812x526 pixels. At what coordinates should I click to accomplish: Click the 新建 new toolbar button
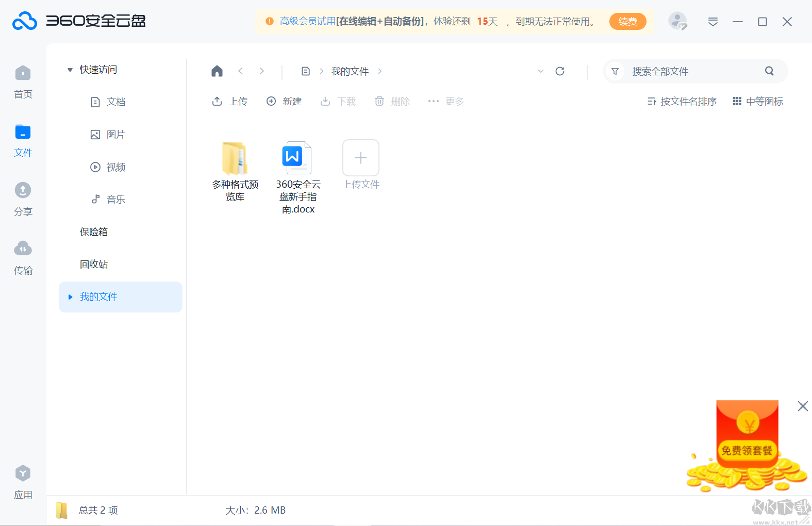tap(284, 102)
